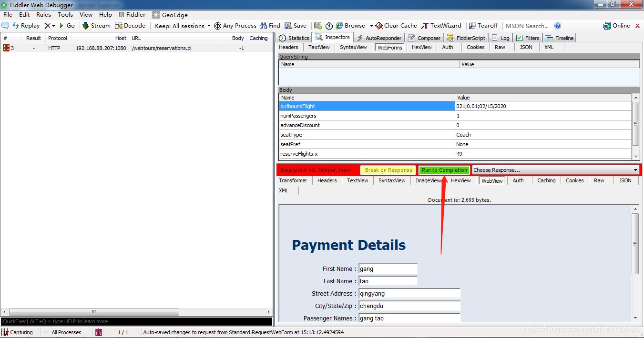Select the Any Process target picker
The width and height of the screenshot is (644, 338).
[235, 26]
